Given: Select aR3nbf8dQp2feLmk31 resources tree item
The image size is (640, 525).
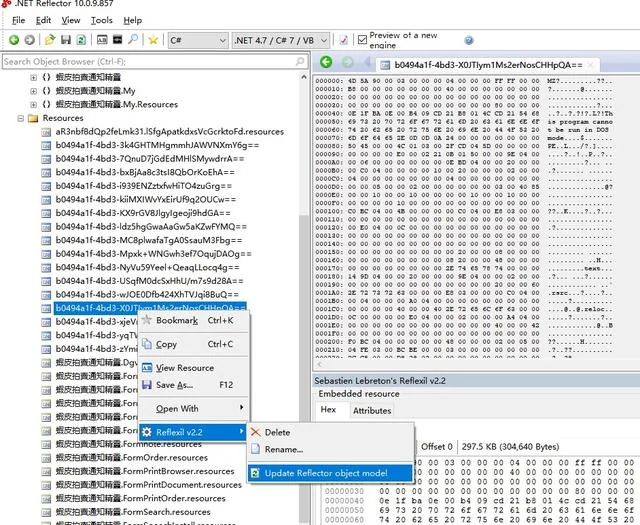Looking at the screenshot, I should [x=169, y=131].
